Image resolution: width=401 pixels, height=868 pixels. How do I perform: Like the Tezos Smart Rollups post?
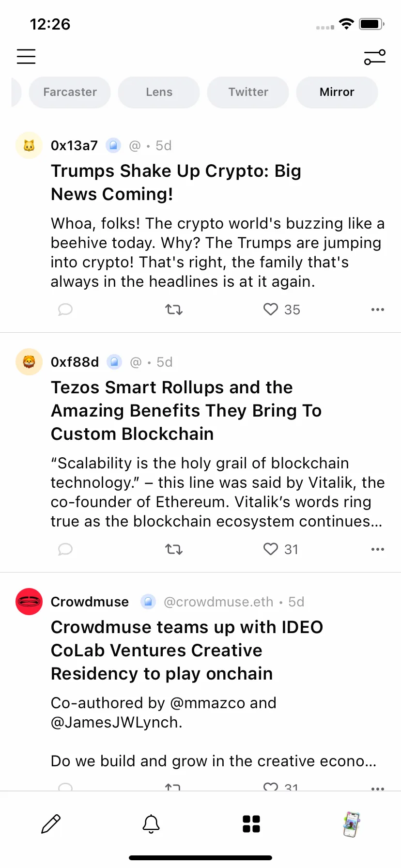[x=271, y=549]
